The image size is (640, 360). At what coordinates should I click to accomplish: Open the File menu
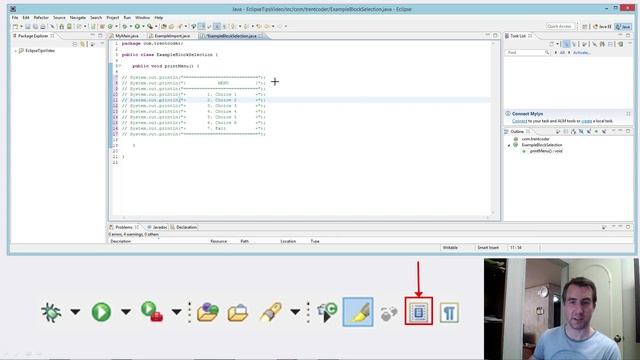pyautogui.click(x=15, y=18)
